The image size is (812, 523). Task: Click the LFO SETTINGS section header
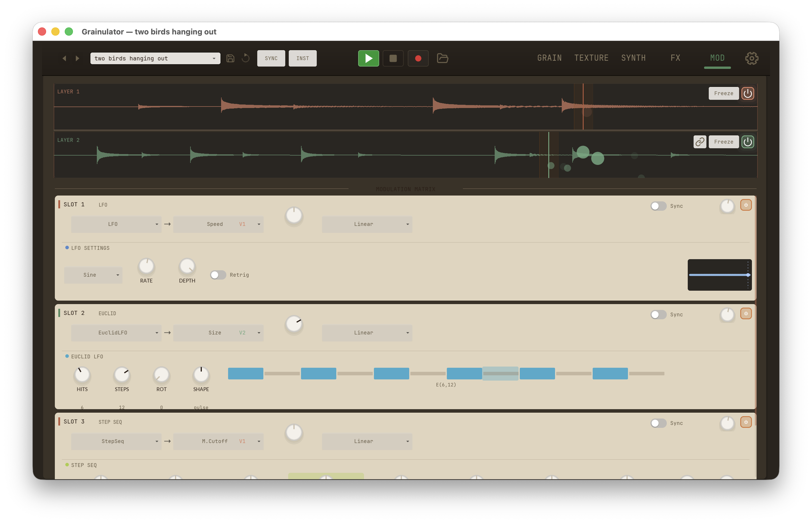[x=90, y=248]
